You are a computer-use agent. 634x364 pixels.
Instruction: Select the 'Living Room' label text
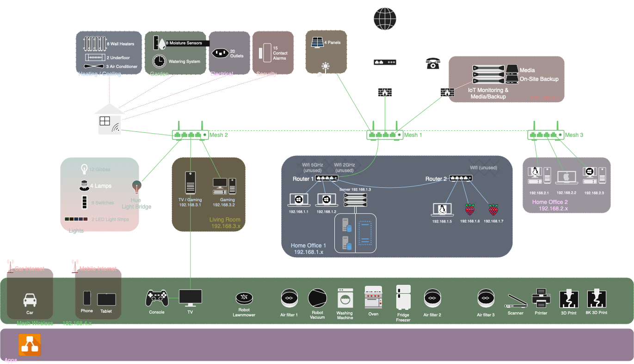point(225,220)
